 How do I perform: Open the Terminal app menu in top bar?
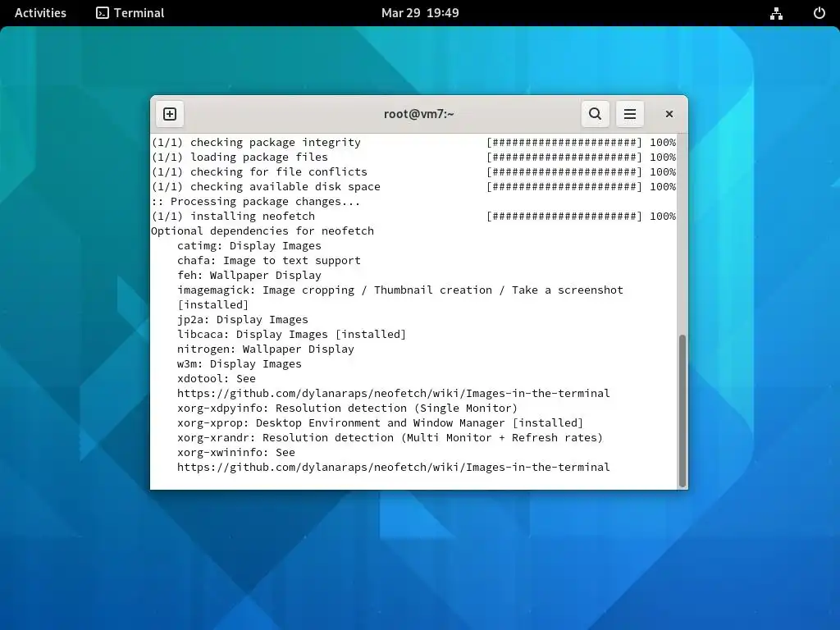tap(130, 13)
